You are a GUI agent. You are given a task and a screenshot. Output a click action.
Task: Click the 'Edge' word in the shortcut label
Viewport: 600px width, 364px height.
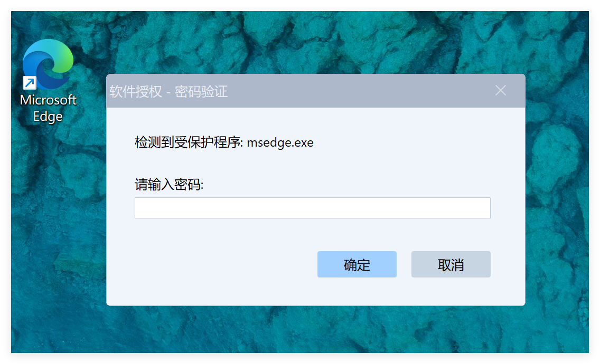click(48, 117)
